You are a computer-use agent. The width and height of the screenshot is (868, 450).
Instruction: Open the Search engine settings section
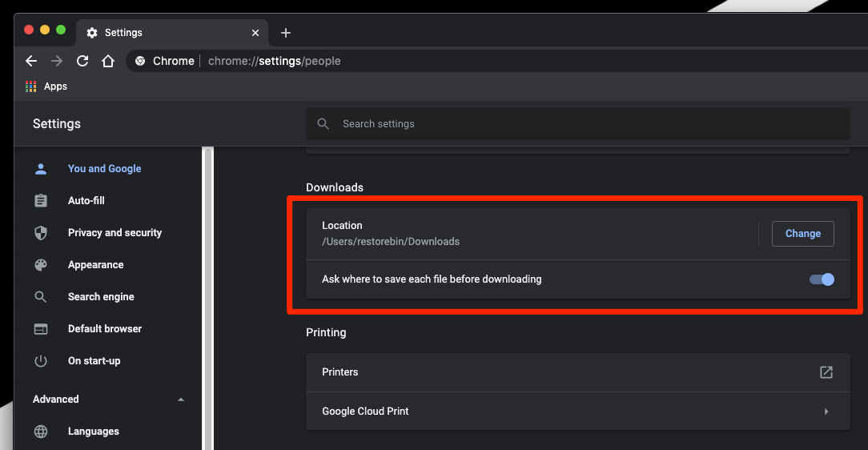[x=101, y=297]
